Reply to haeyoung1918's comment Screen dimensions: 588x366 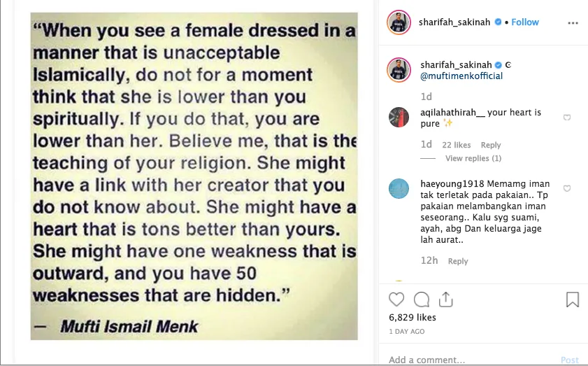[458, 261]
